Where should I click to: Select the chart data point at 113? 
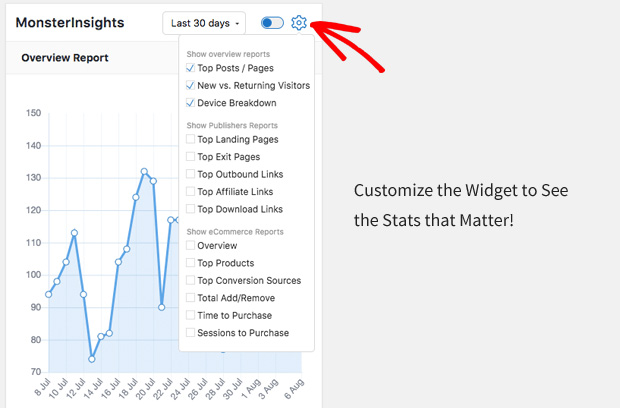click(x=74, y=233)
